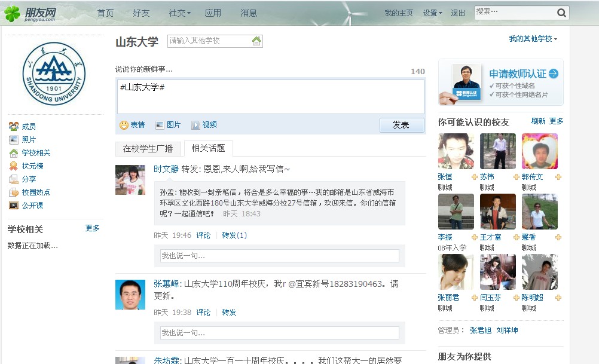Open 时文静 user profile link
Screen dimensions: 599x364
point(166,169)
